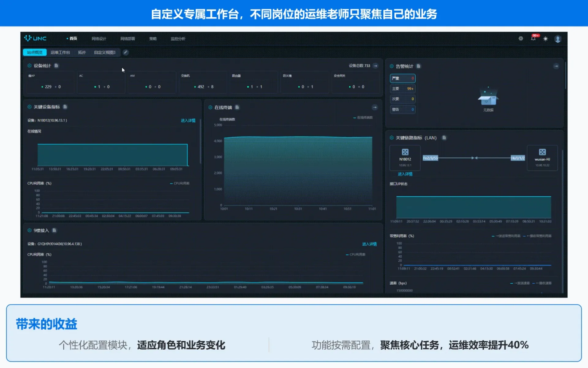Click device name G1QH9YJ014436(10.96.4.138)
This screenshot has height=368, width=588.
pos(59,244)
